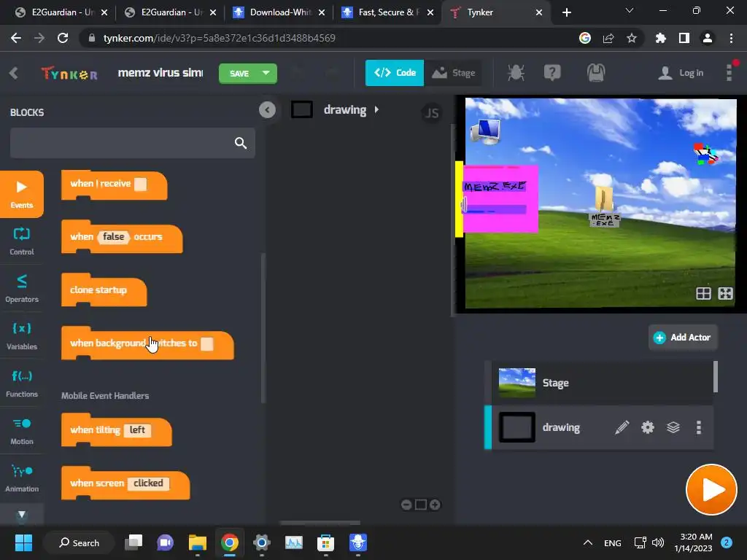
Task: Click the Tynker logo
Action: (69, 74)
